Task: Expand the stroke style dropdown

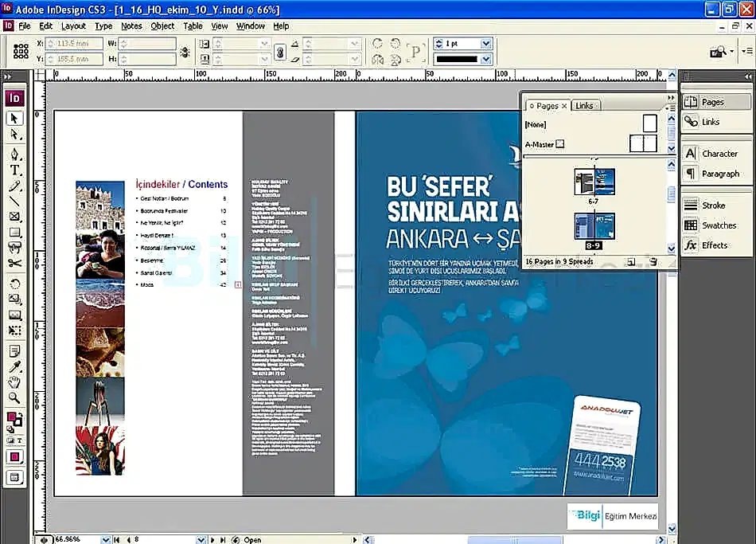Action: point(485,60)
